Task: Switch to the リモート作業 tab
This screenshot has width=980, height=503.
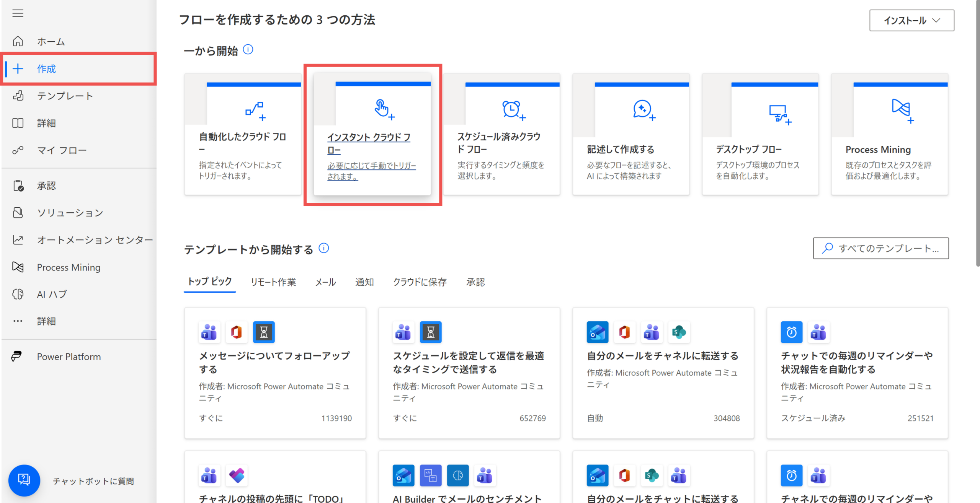Action: coord(273,282)
